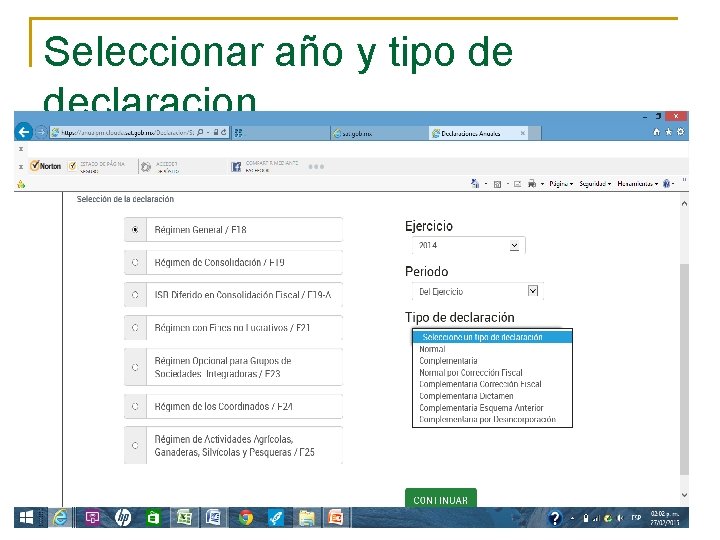Open the Windows Start button
Screen dimensions: 720x540
click(x=27, y=518)
